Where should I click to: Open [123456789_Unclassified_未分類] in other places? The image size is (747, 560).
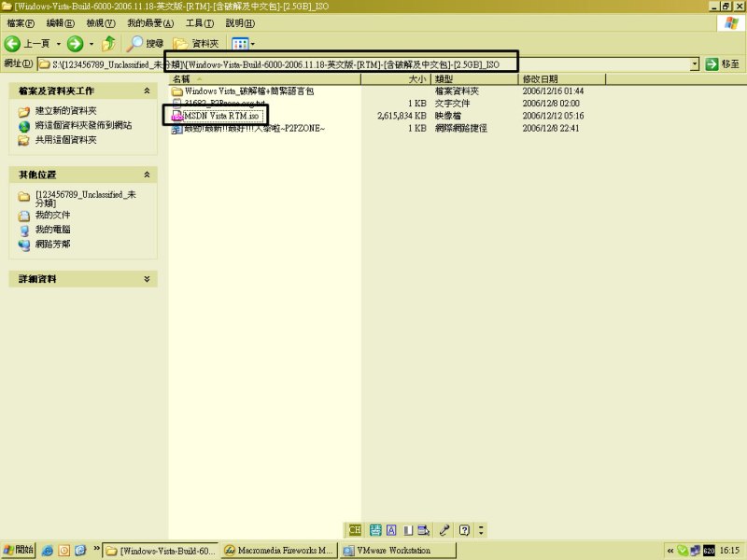click(x=86, y=199)
